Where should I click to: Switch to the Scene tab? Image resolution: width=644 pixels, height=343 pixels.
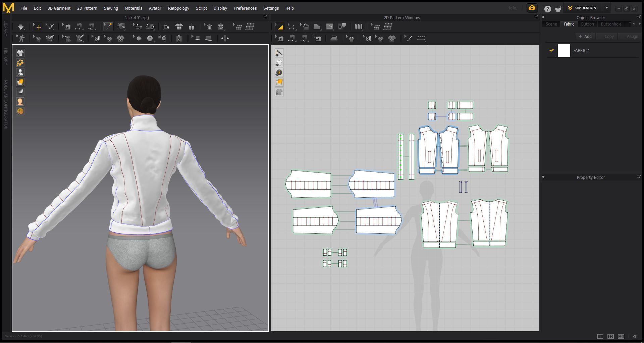(551, 24)
